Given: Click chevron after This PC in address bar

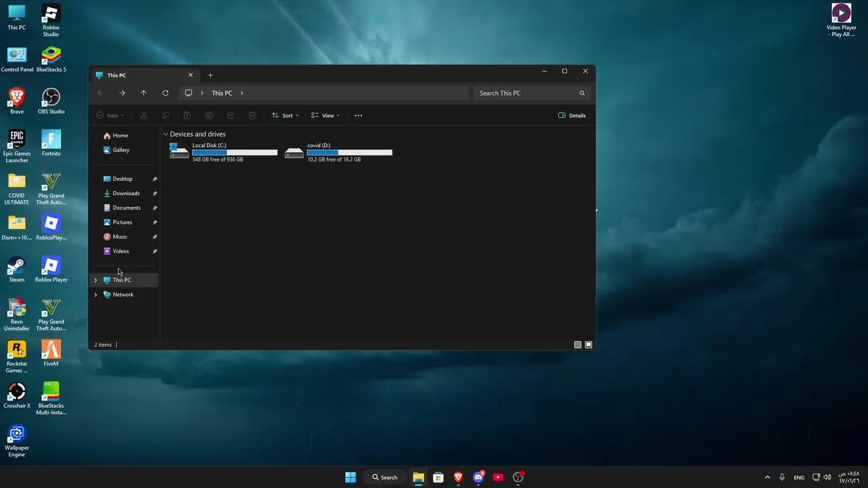Looking at the screenshot, I should tap(241, 93).
